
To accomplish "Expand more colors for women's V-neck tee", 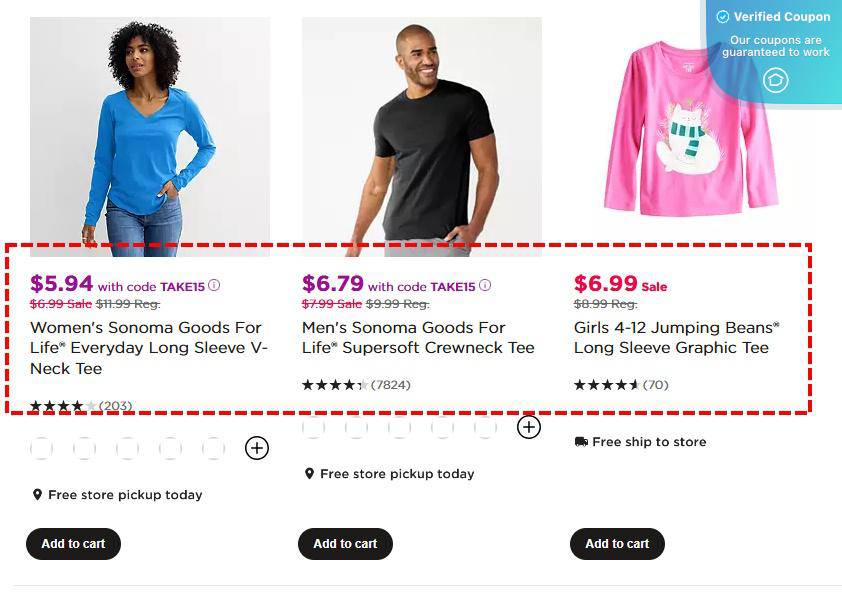I will pos(257,448).
